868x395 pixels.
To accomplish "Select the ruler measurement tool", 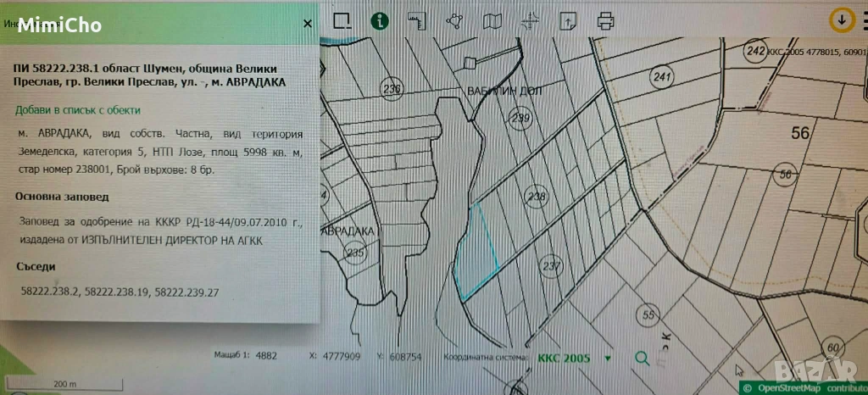I will pos(415,19).
